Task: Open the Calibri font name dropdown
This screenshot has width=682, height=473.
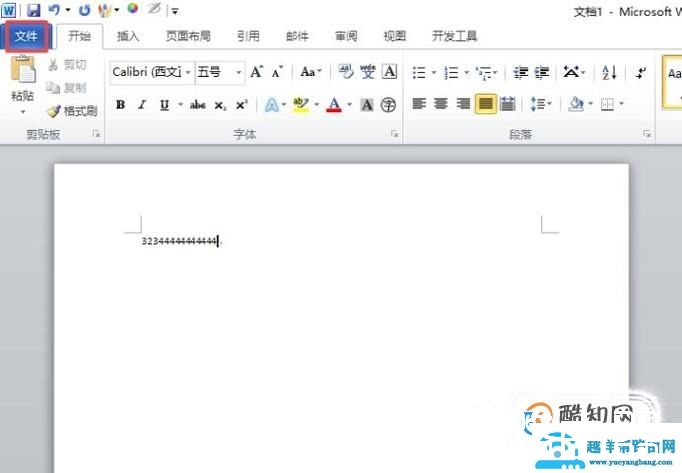Action: click(187, 72)
